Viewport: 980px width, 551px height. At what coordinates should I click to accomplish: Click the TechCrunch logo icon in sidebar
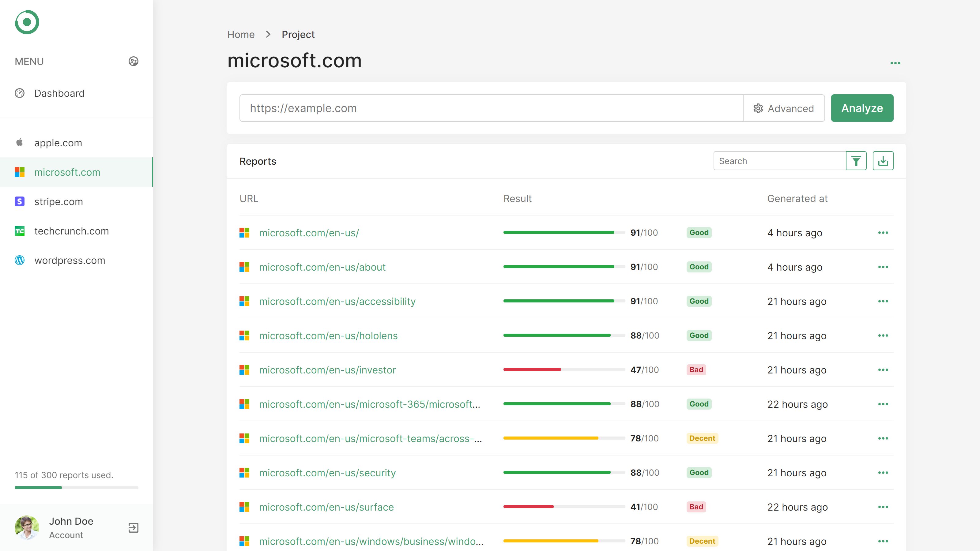coord(19,231)
